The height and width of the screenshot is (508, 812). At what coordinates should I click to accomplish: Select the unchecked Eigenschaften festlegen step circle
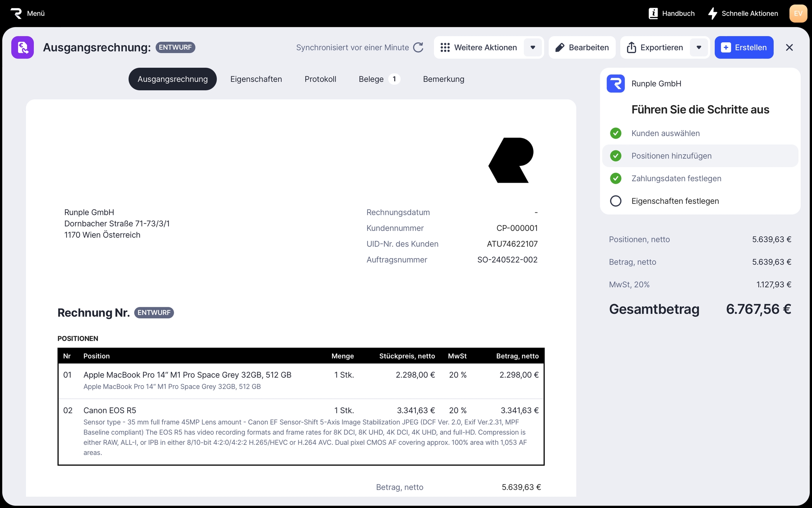point(615,201)
